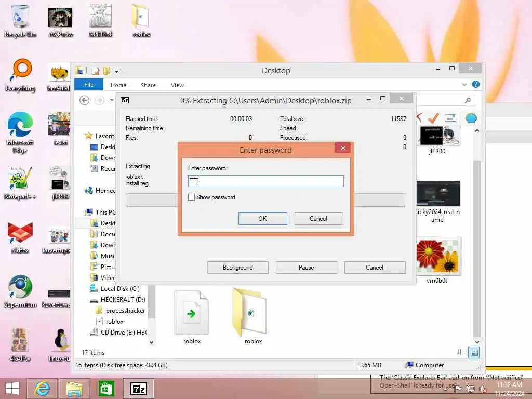The height and width of the screenshot is (399, 532).
Task: Open the iexist desktop image icon
Action: coord(60,129)
